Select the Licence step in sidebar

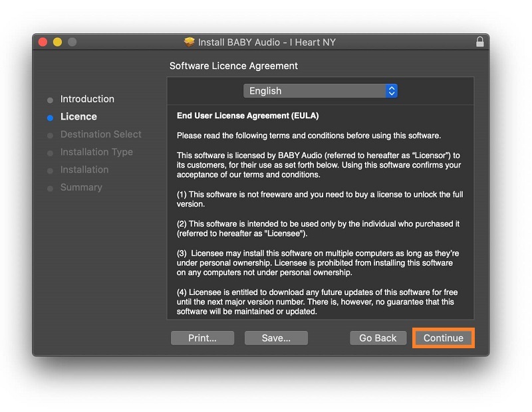click(78, 117)
